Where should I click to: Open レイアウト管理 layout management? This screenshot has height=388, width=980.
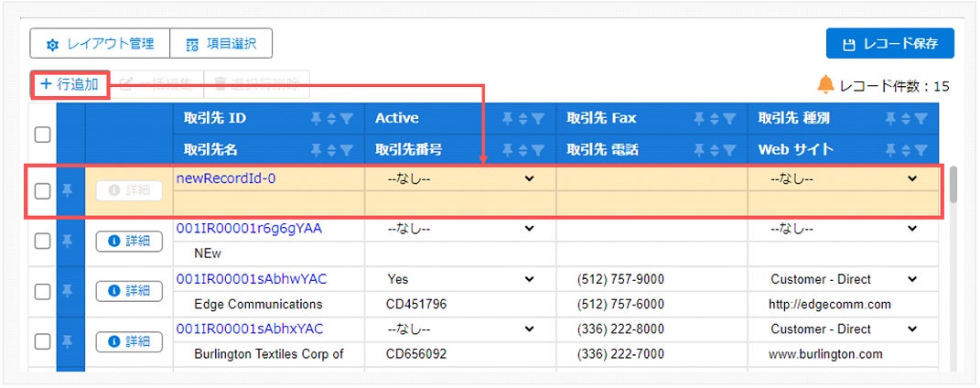tap(100, 44)
